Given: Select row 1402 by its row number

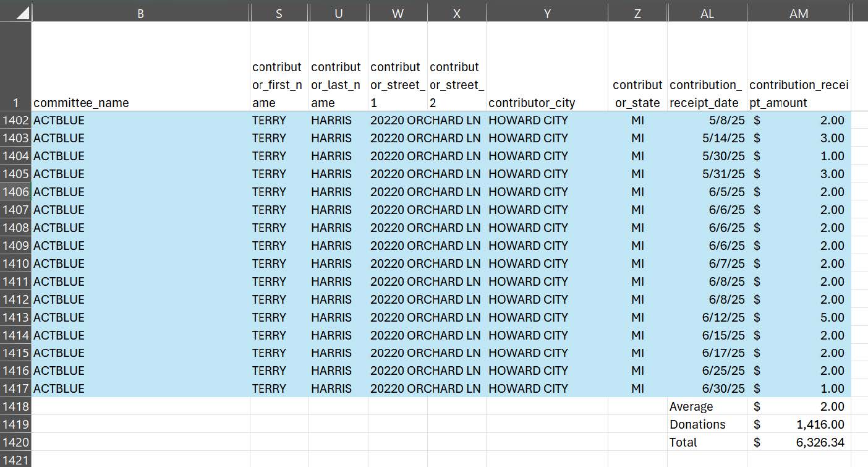Looking at the screenshot, I should (15, 120).
